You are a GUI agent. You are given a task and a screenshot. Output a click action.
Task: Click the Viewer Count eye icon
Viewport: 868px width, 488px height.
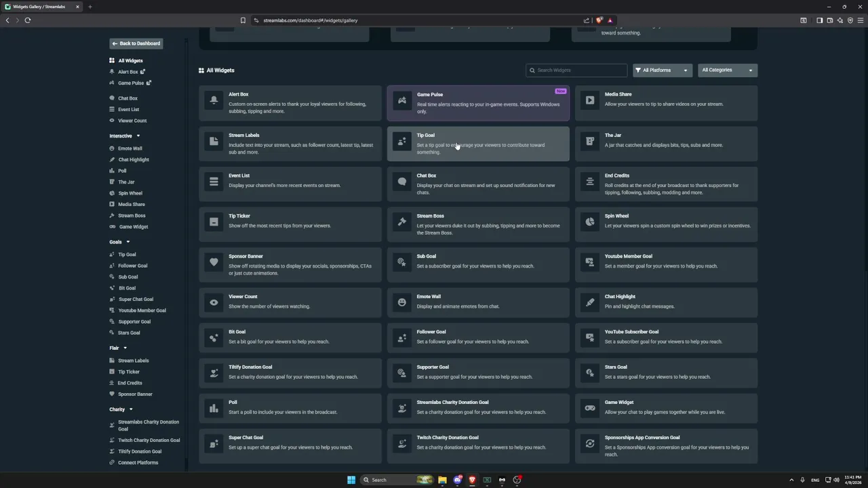tap(214, 302)
